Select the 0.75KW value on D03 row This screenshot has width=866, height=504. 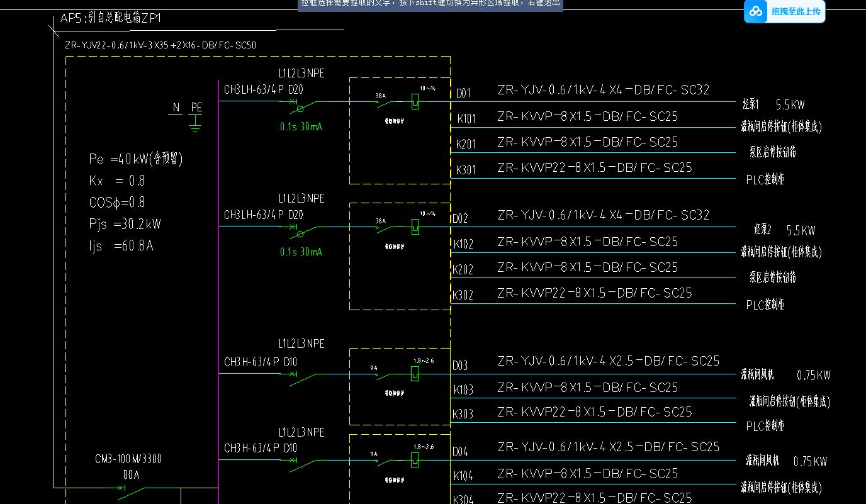click(814, 376)
